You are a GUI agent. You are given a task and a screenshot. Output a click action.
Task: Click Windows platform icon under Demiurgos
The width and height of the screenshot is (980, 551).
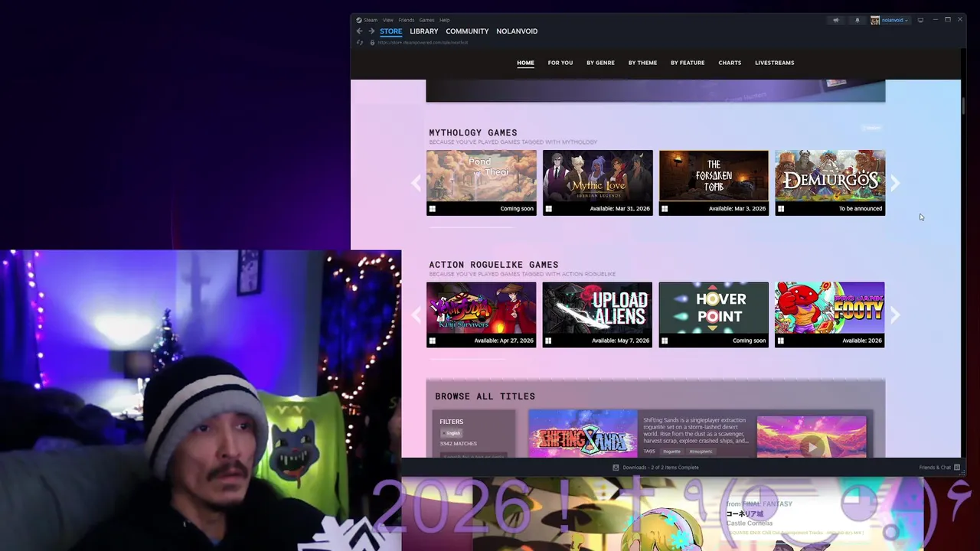coord(781,209)
